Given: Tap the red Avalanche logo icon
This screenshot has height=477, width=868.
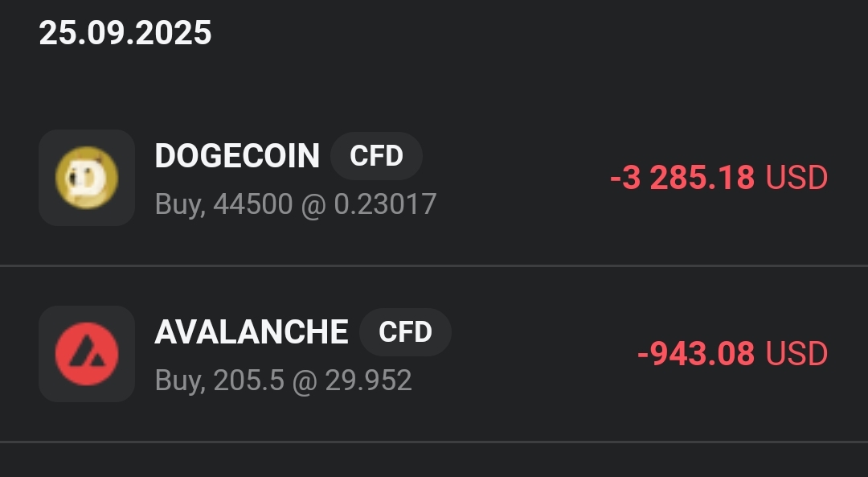Looking at the screenshot, I should 87,354.
